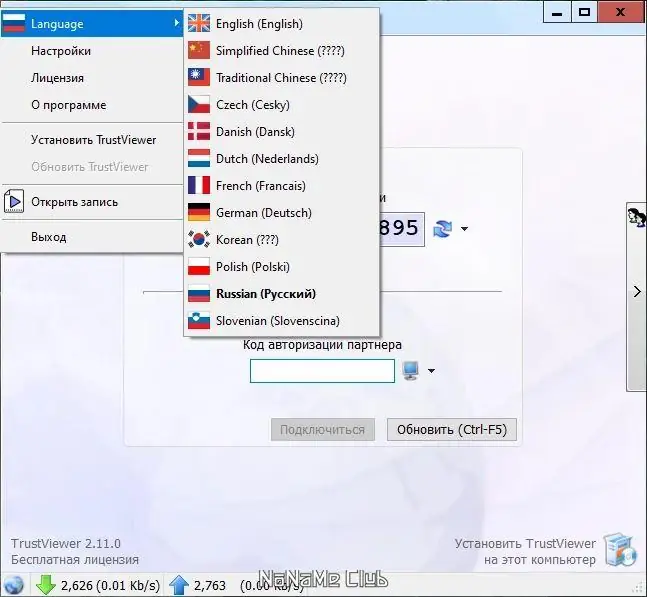Screen dimensions: 647x597
Task: Open Настройки menu item
Action: click(92, 51)
